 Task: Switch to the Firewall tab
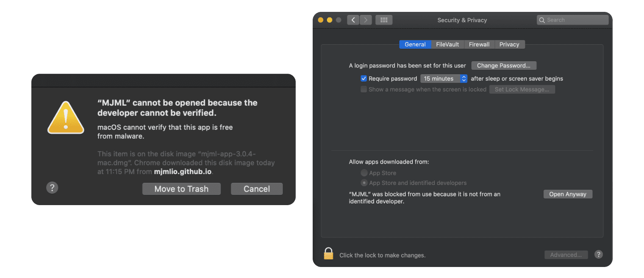click(x=479, y=44)
